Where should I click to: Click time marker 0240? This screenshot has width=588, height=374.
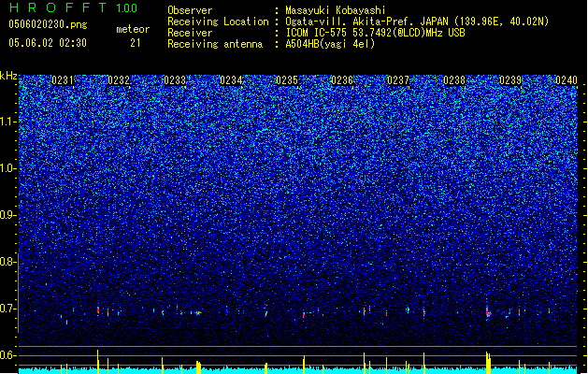click(x=566, y=80)
